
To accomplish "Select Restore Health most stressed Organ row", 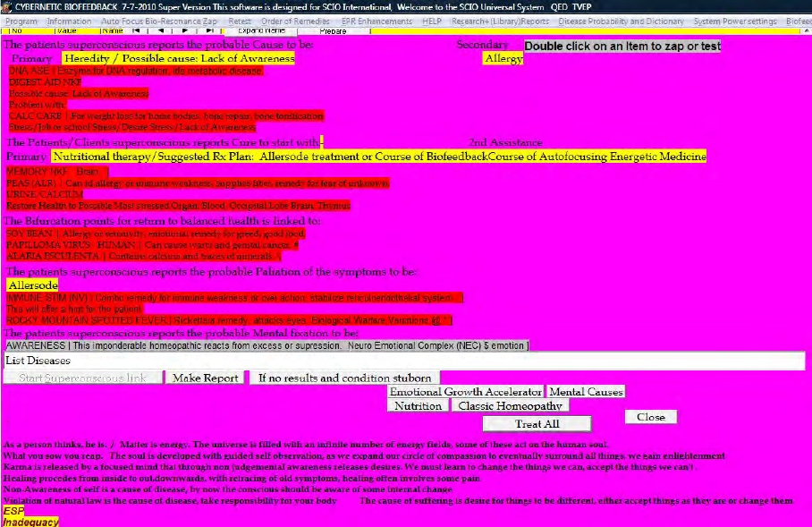I will tap(178, 206).
